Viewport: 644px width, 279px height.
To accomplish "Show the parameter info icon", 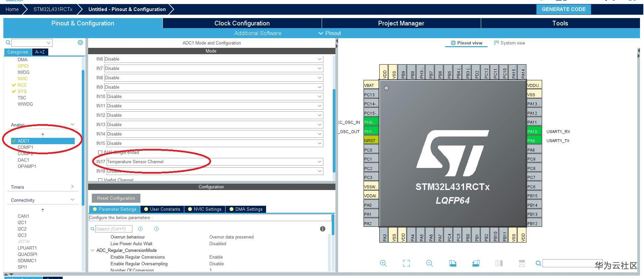I will (323, 229).
